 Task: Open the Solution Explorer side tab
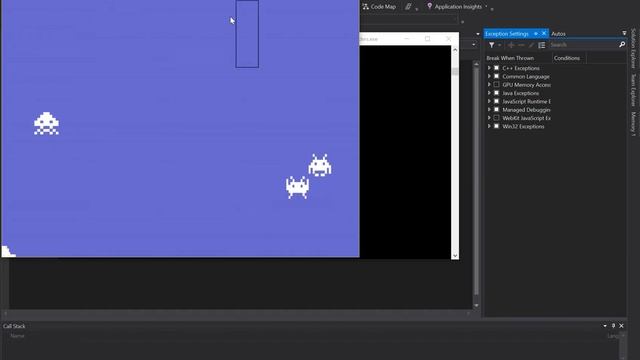point(633,48)
